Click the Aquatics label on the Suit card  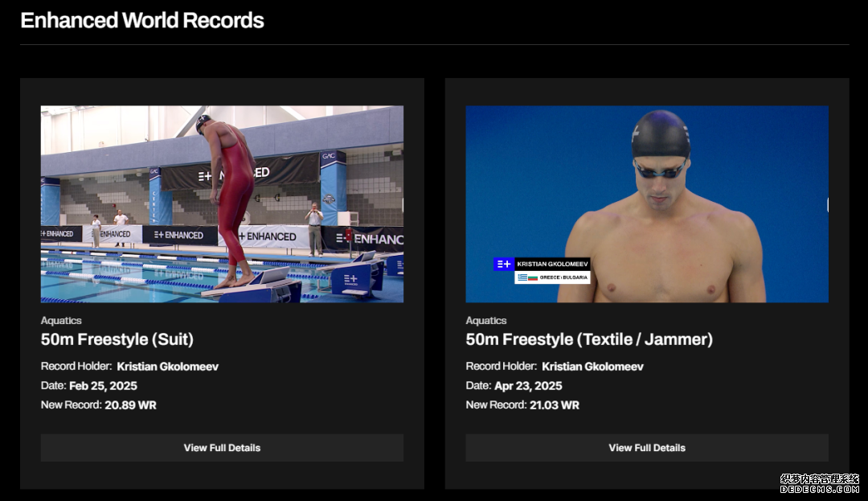coord(61,321)
